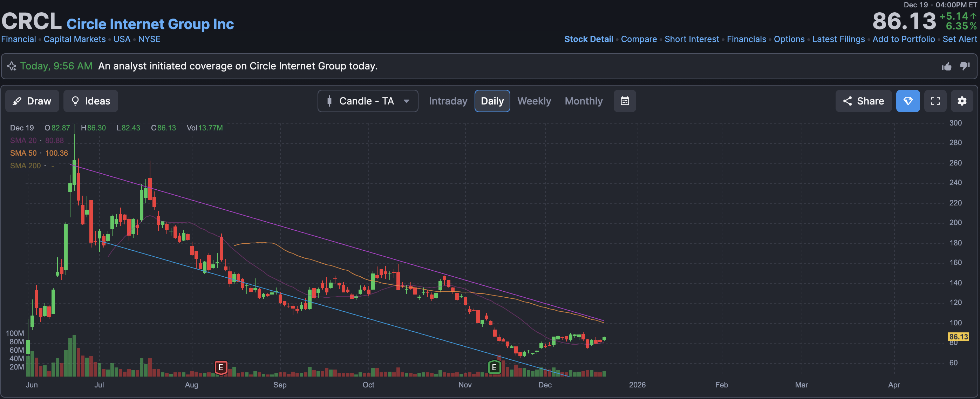Click the Share button
Image resolution: width=980 pixels, height=399 pixels.
coord(863,101)
